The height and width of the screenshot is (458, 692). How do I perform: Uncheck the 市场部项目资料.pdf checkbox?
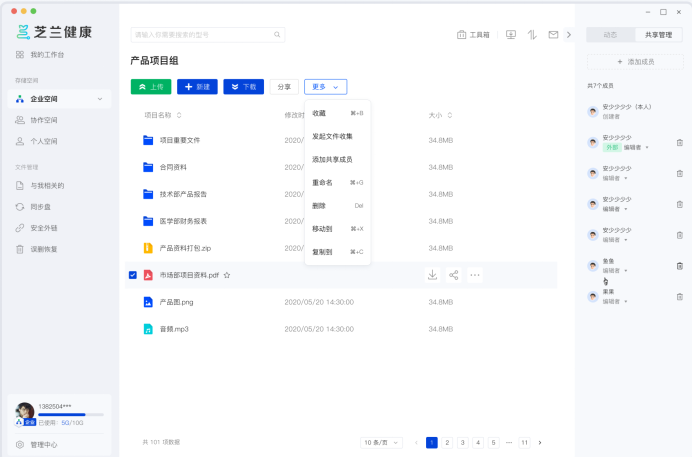point(133,274)
